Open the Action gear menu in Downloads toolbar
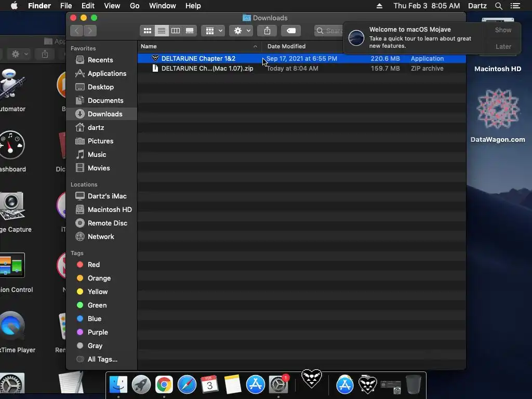The image size is (532, 399). [241, 31]
